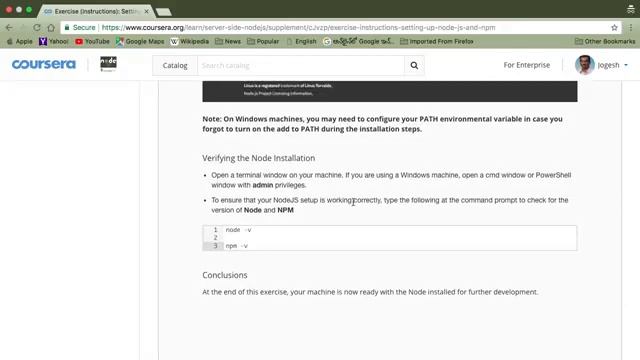Open the Catalog menu
Image resolution: width=640 pixels, height=360 pixels.
click(x=175, y=65)
